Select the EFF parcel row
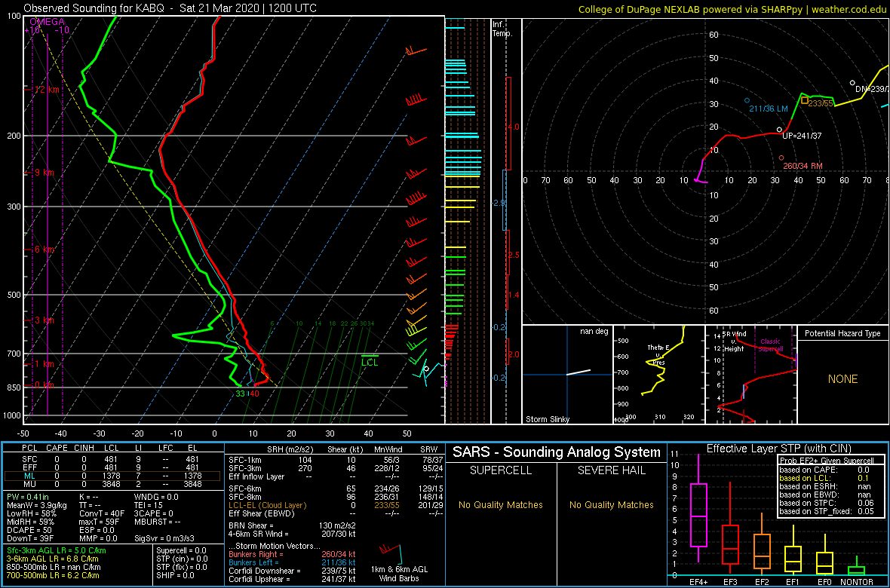 click(x=112, y=467)
